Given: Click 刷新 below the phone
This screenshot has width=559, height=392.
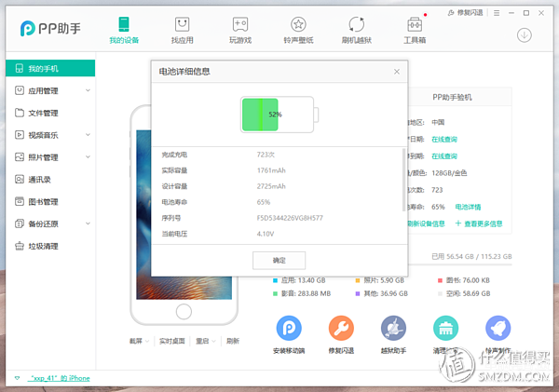Looking at the screenshot, I should pyautogui.click(x=233, y=341).
